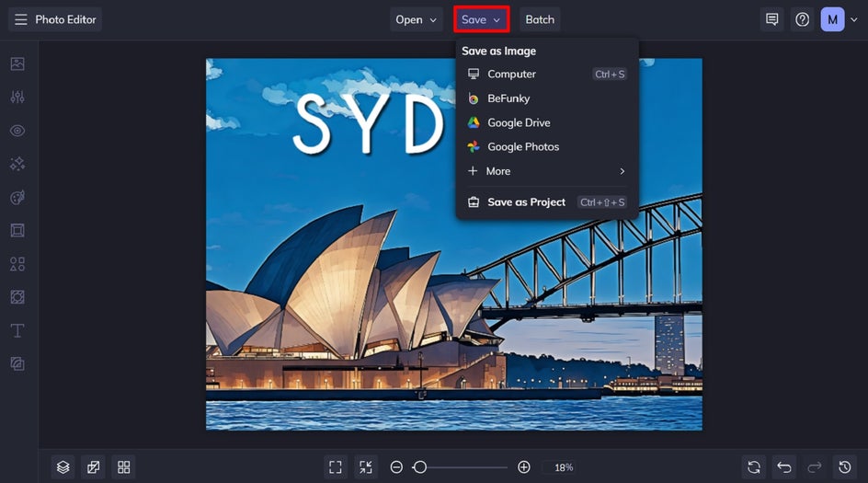Expand the Open dropdown
This screenshot has width=868, height=483.
pos(417,19)
